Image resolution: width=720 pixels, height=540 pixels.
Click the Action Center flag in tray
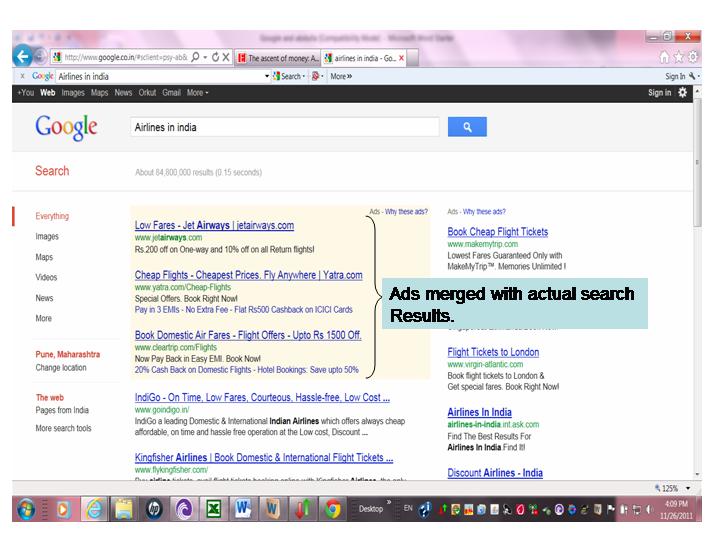point(611,509)
